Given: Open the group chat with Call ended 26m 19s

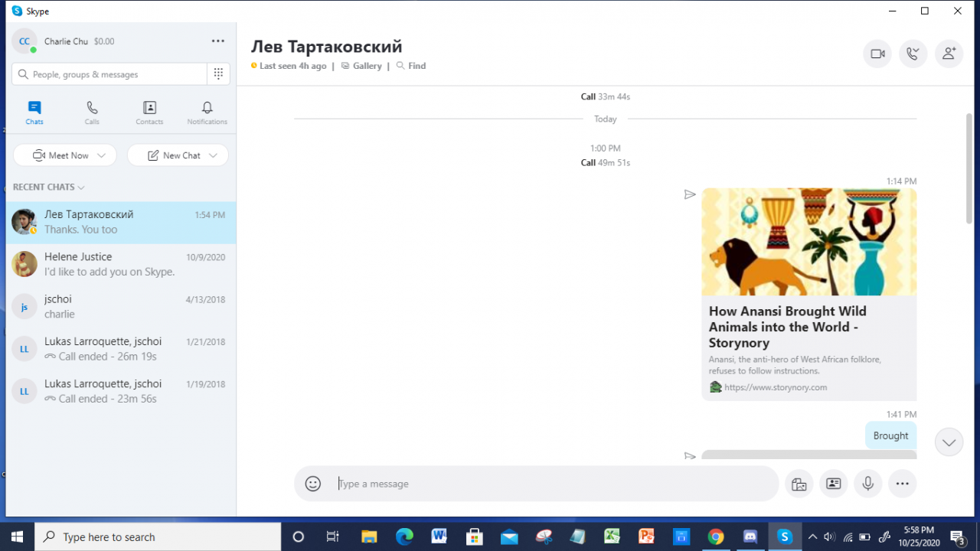Looking at the screenshot, I should tap(121, 349).
